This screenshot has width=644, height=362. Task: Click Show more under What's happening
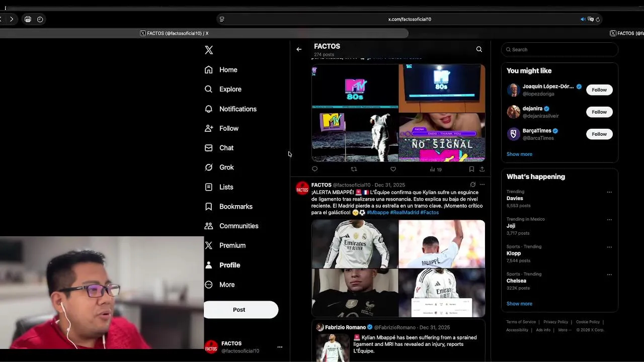tap(519, 304)
